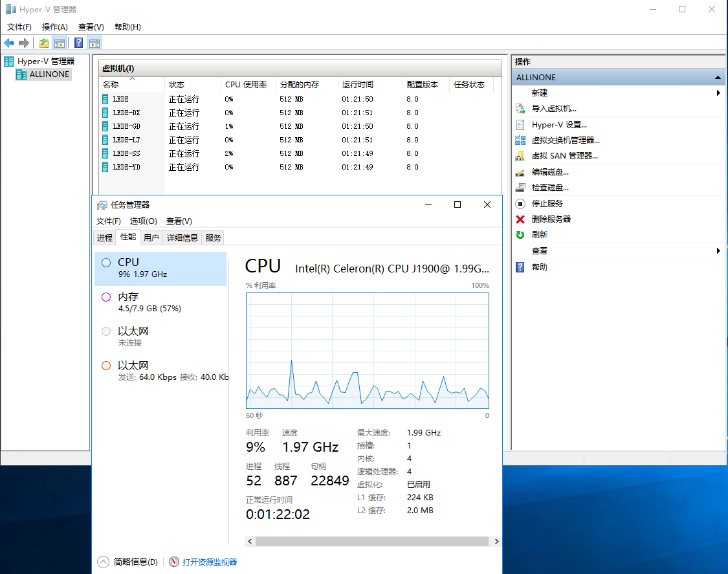Click the 帮助 question mark icon in actions
728x574 pixels.
(520, 267)
